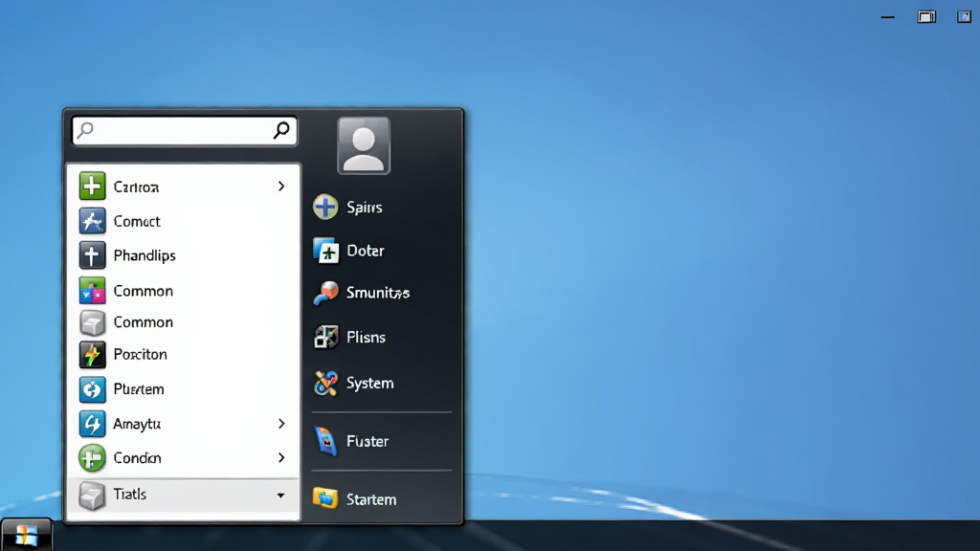980x551 pixels.
Task: Expand the Cartron submenu arrow
Action: click(x=281, y=187)
